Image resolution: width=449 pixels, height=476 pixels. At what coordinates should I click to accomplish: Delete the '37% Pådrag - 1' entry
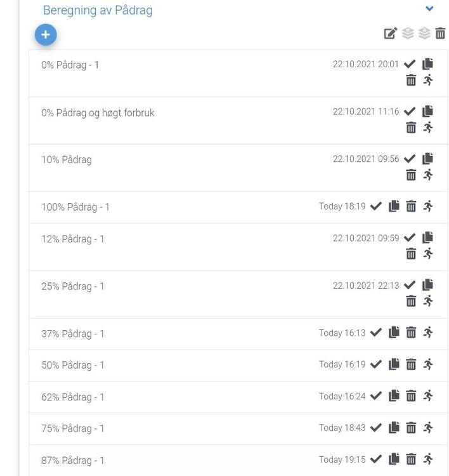point(411,333)
